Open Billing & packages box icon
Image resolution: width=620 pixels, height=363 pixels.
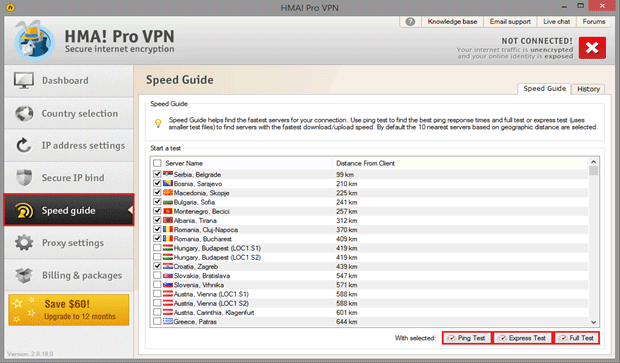[x=24, y=275]
